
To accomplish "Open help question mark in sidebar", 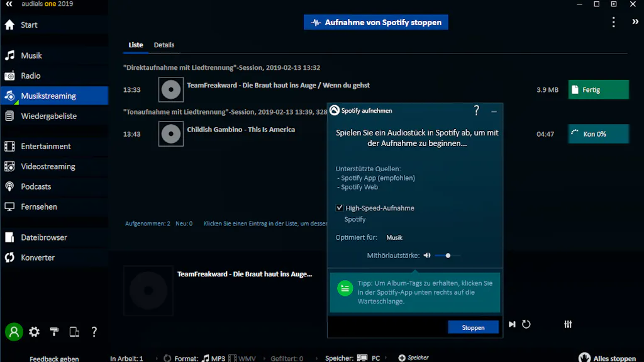I will pos(94,332).
